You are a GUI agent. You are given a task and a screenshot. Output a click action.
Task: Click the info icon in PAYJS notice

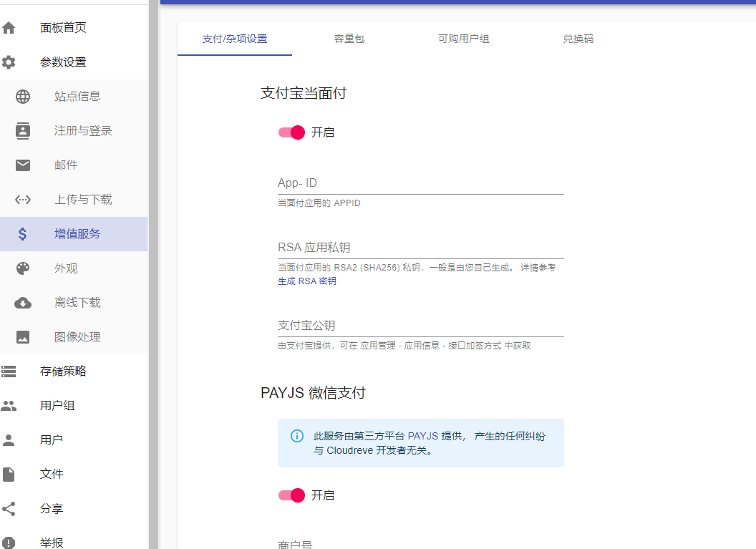[297, 436]
